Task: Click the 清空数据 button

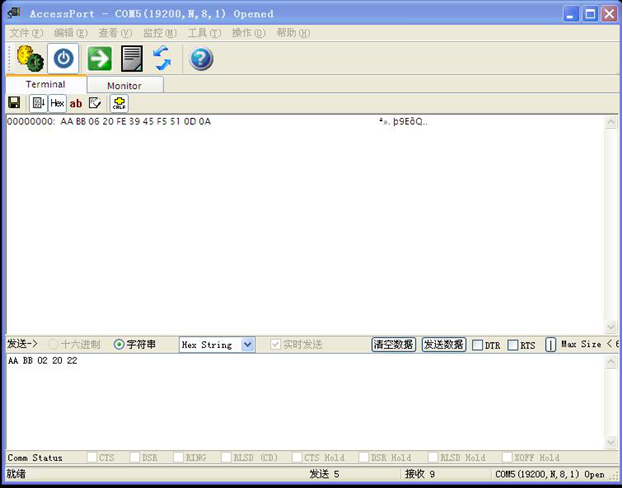Action: 393,344
